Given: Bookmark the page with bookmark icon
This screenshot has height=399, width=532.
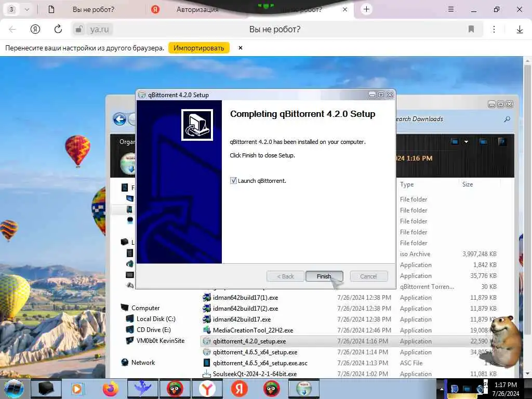Looking at the screenshot, I should click(x=471, y=29).
